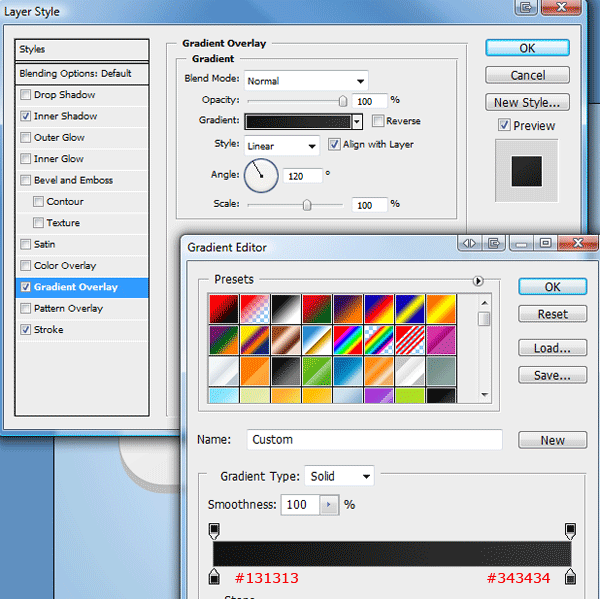Enable the Outer Glow checkbox
This screenshot has height=599, width=600.
click(x=25, y=137)
